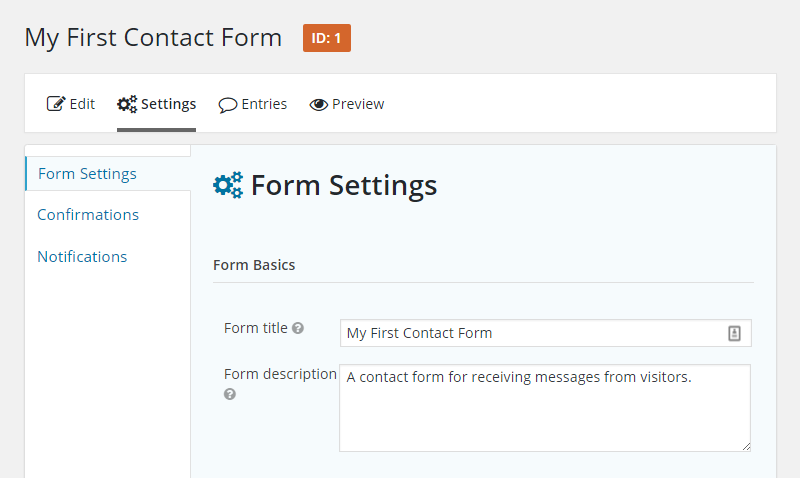
Task: Click the blue gears icon beside Form Settings heading
Action: [228, 185]
